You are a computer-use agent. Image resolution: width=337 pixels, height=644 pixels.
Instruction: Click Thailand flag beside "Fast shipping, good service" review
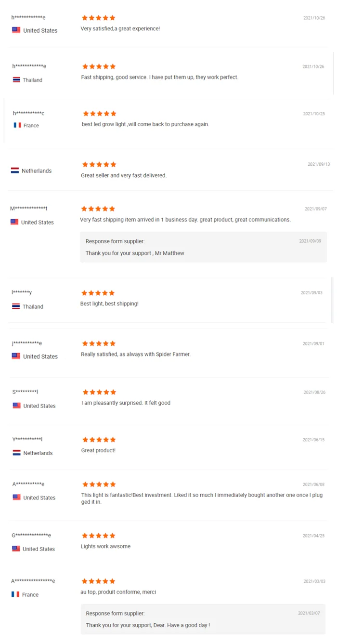16,80
